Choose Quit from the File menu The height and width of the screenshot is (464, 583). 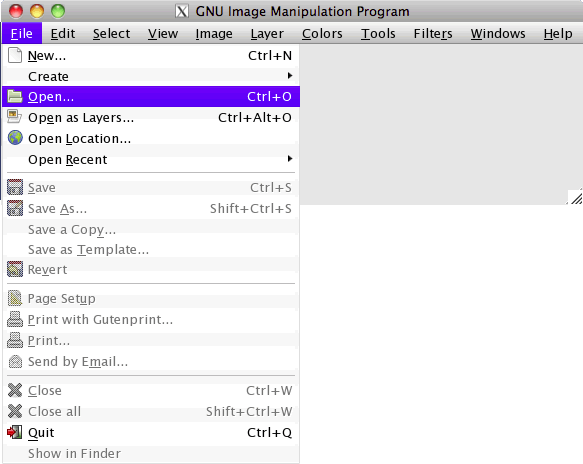[151, 432]
